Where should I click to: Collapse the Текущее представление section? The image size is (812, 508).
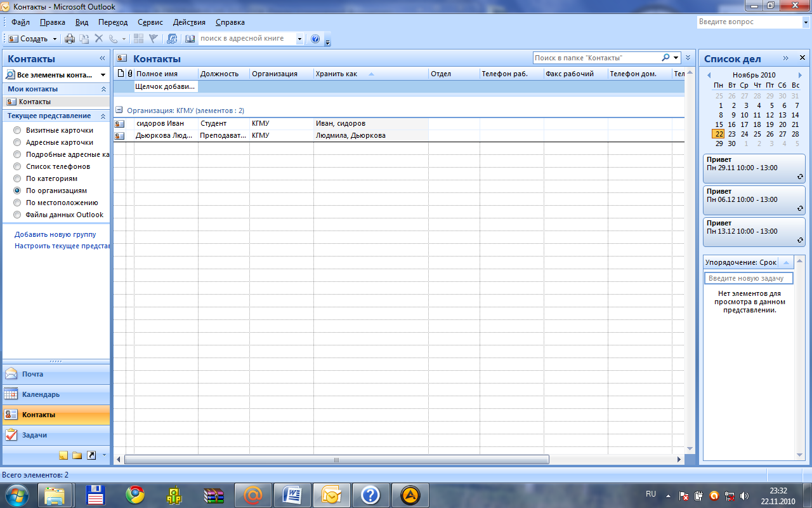[x=103, y=116]
